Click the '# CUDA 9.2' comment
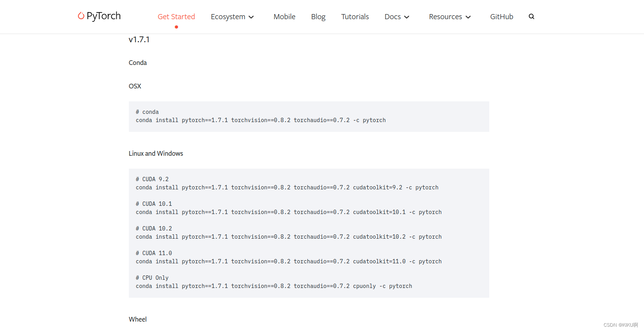The image size is (644, 331). tap(152, 179)
